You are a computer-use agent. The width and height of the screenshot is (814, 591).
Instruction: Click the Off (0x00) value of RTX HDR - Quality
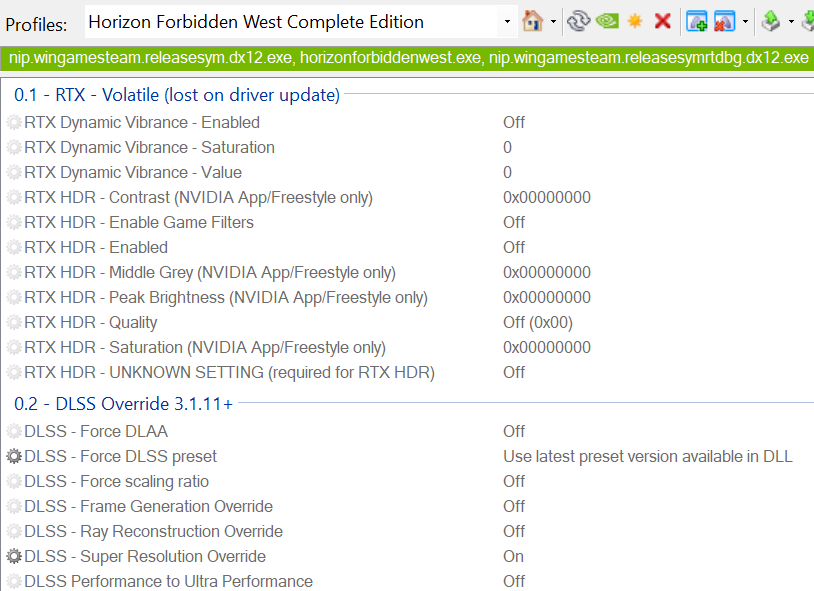538,323
